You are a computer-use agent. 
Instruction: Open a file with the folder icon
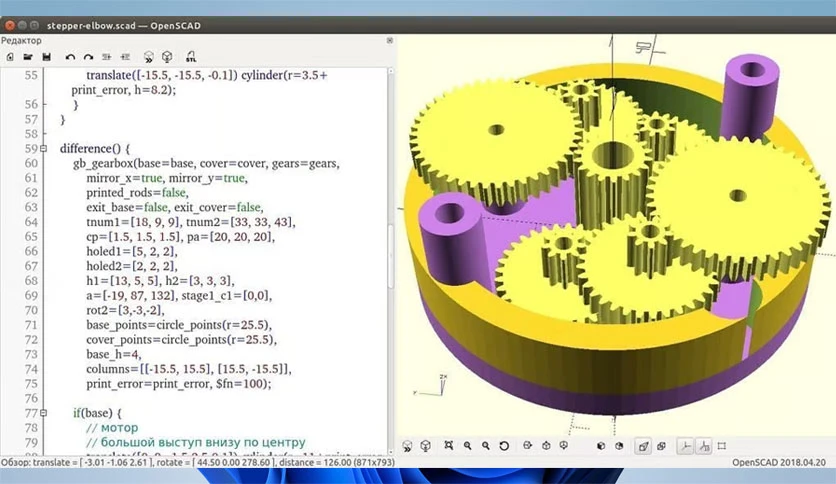click(28, 57)
